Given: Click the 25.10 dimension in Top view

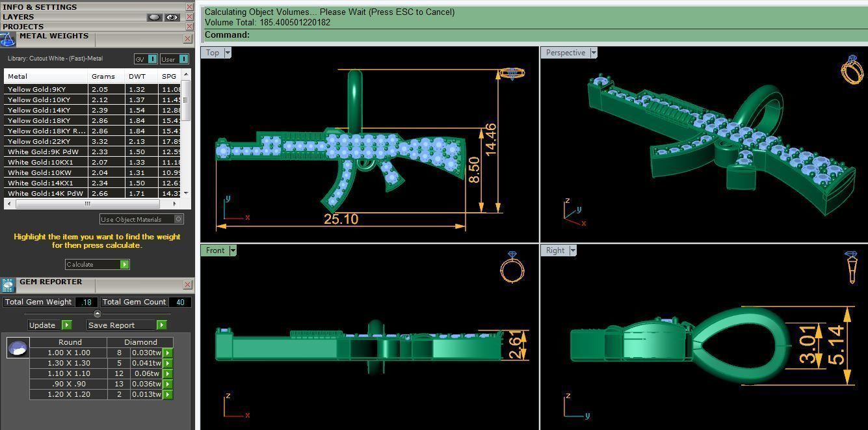Looking at the screenshot, I should coord(341,219).
